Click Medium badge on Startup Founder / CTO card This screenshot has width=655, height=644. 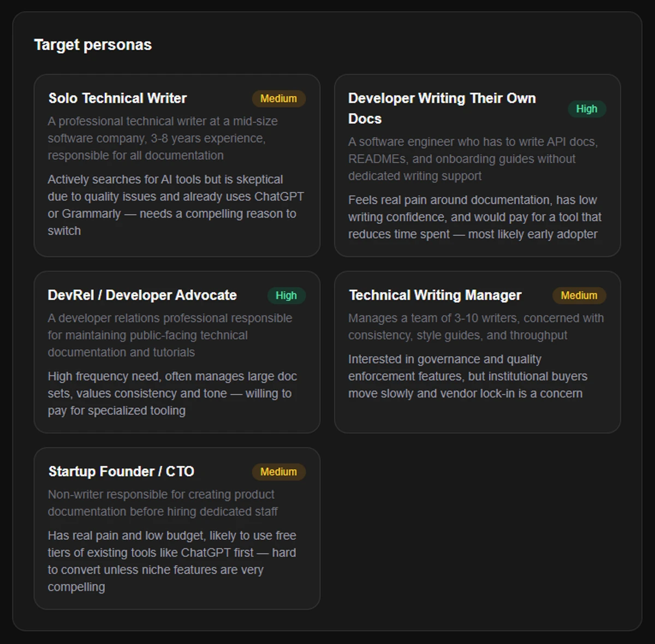(278, 472)
